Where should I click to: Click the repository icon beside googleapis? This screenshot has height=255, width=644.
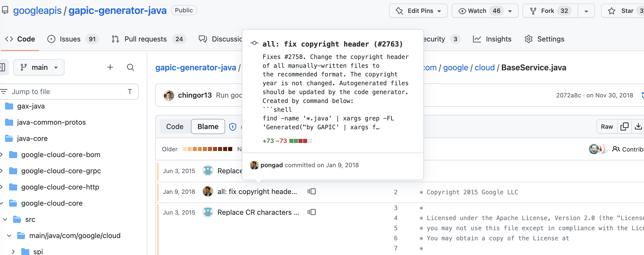(x=5, y=10)
